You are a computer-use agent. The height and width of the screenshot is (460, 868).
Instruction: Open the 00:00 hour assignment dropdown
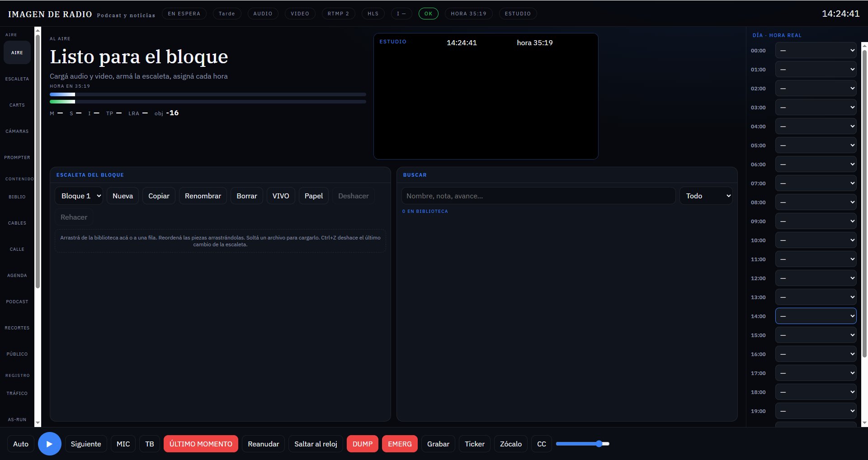point(816,50)
